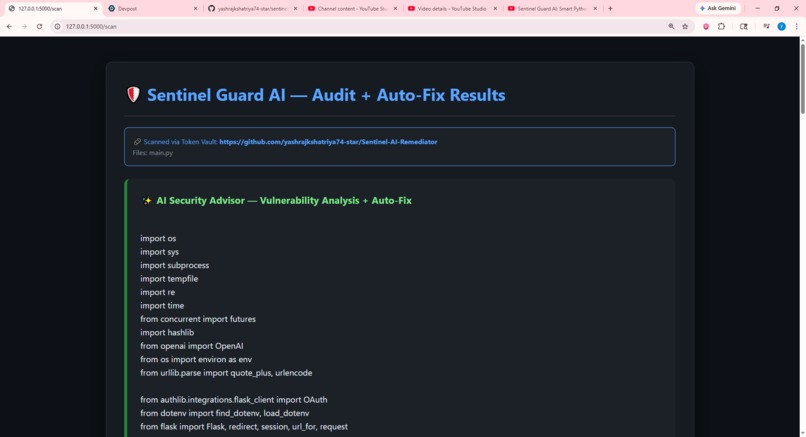Open the Extensions puzzle icon
Screen dimensions: 806x437
click(x=721, y=26)
